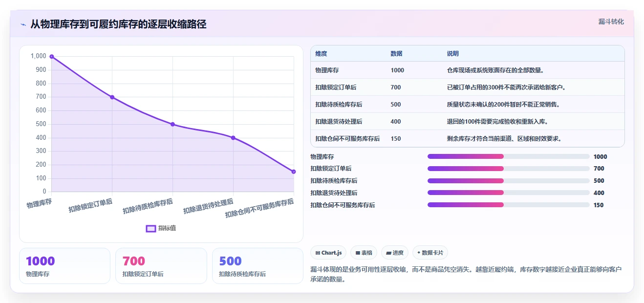Click the 物理库存 progress bar

509,156
